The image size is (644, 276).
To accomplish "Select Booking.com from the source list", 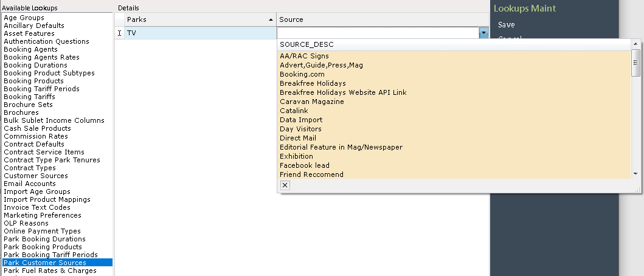I will [x=302, y=74].
